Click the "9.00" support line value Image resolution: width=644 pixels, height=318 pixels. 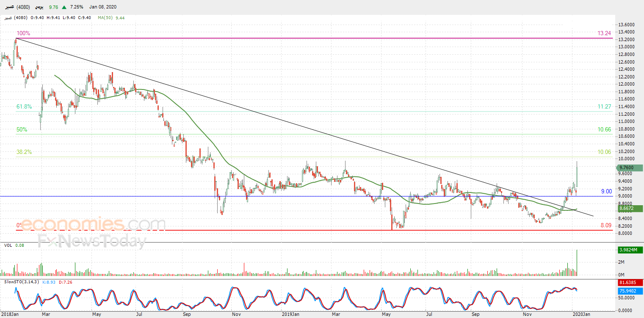606,192
